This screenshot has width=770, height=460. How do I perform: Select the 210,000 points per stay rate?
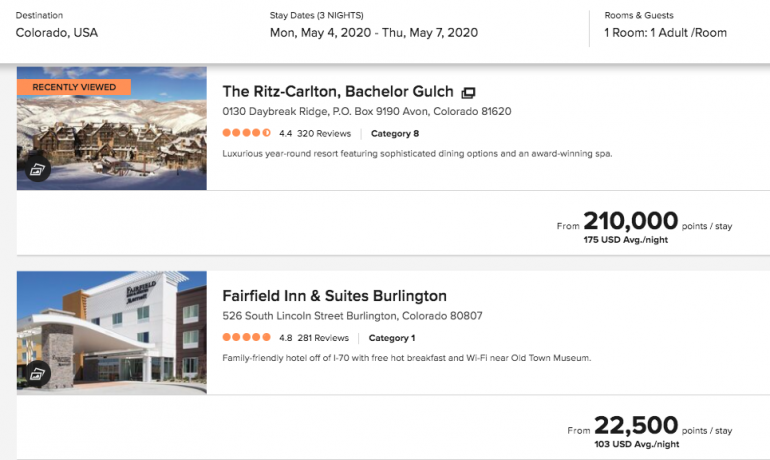pos(630,222)
